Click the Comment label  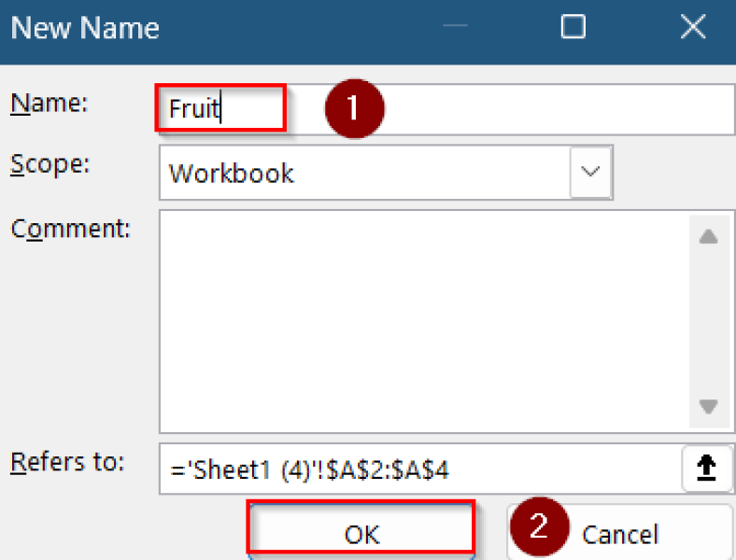click(71, 229)
